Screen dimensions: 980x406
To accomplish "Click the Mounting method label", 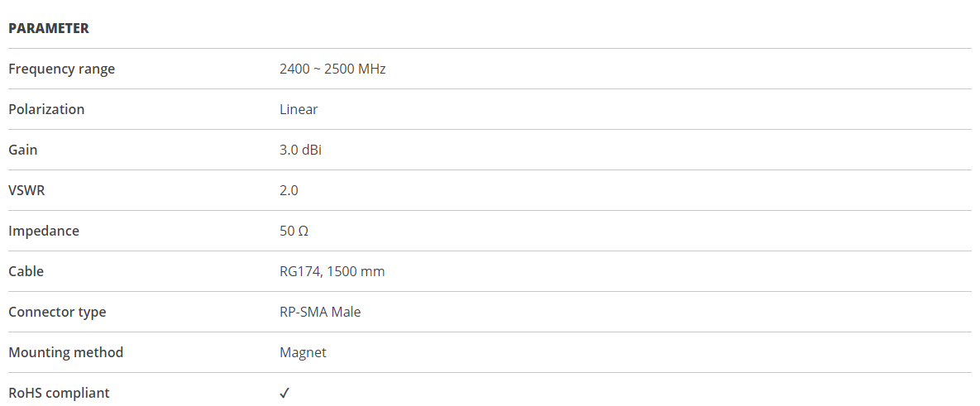I will (65, 352).
